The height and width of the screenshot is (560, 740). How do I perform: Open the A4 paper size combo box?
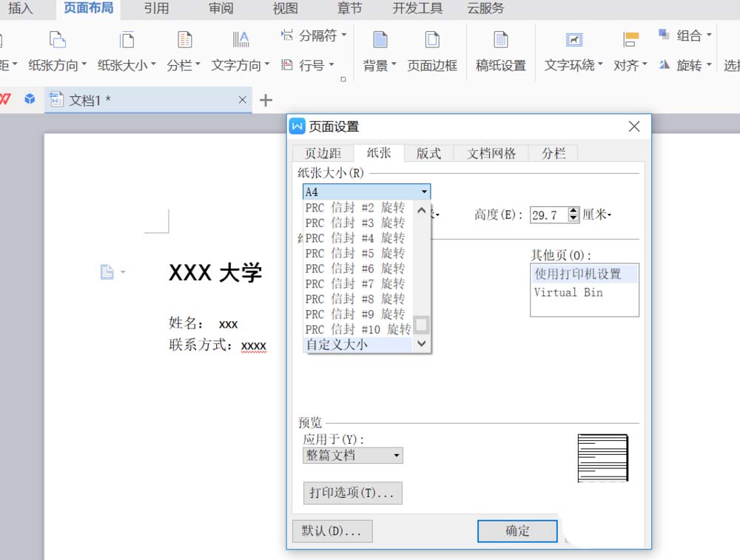pyautogui.click(x=366, y=192)
